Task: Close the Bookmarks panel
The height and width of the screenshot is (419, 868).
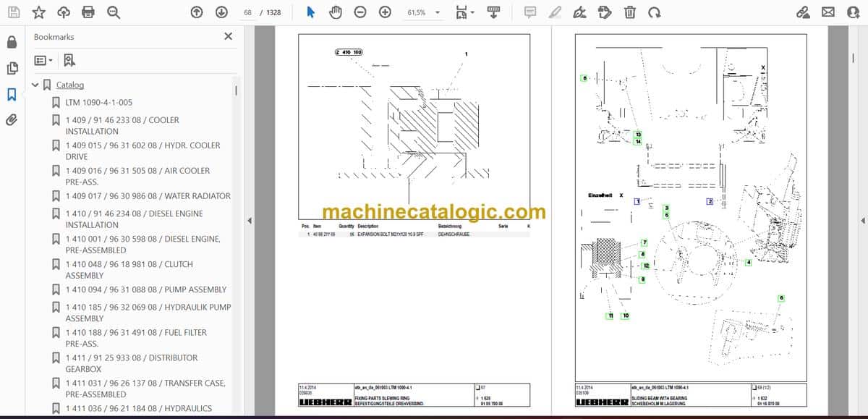Action: pos(229,36)
